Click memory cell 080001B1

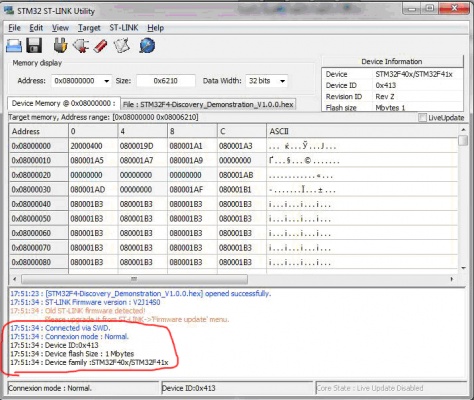(x=242, y=190)
